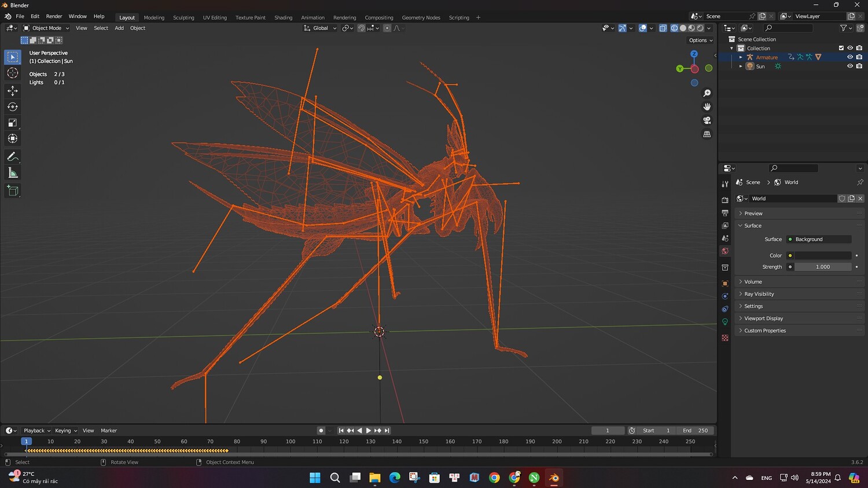
Task: Pick the Annotate pencil tool
Action: (13, 157)
